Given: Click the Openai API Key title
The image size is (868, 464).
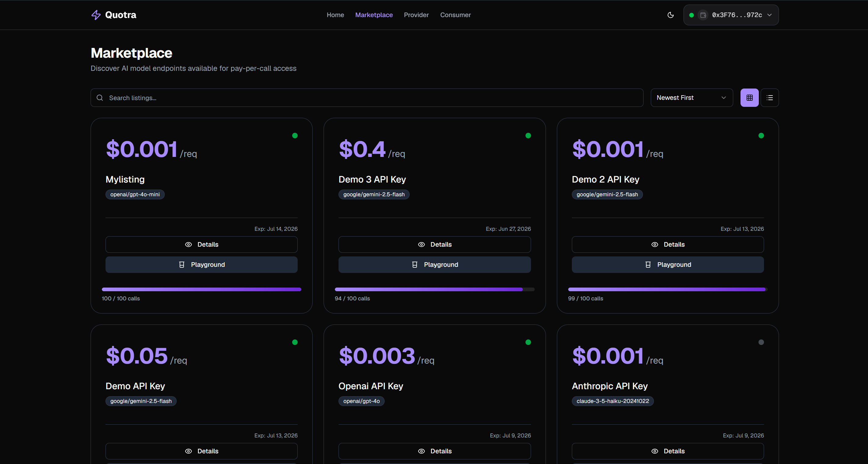Looking at the screenshot, I should 371,386.
